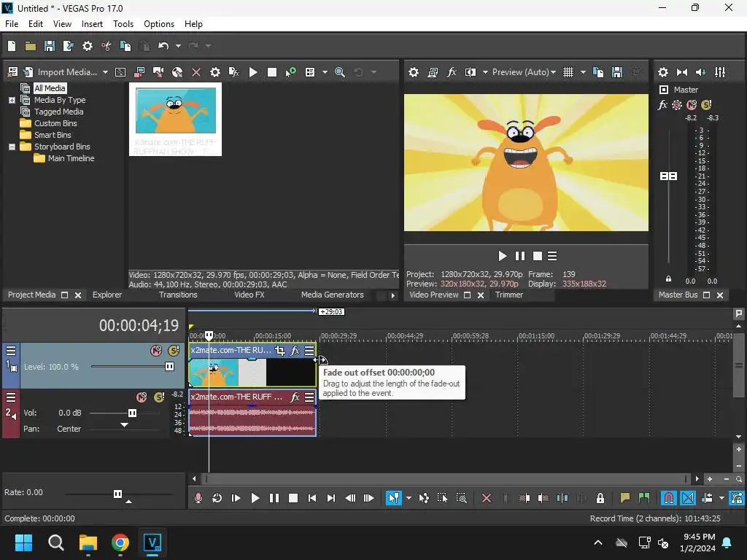Click the video track Level slider
The width and height of the screenshot is (747, 560).
click(x=169, y=367)
